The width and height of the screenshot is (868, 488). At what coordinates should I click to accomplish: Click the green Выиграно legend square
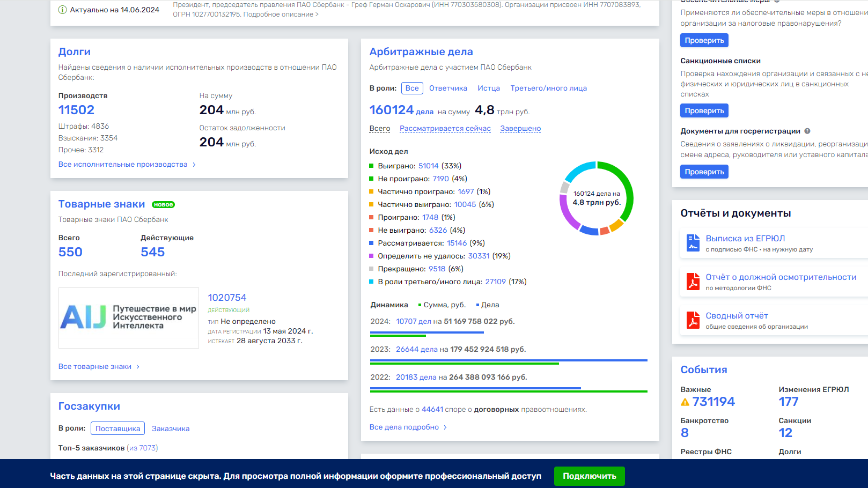[x=372, y=166]
